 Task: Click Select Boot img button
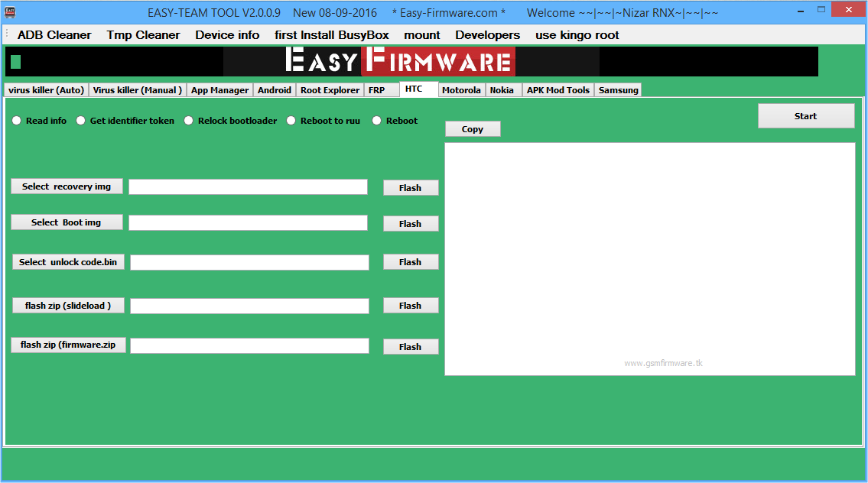67,222
